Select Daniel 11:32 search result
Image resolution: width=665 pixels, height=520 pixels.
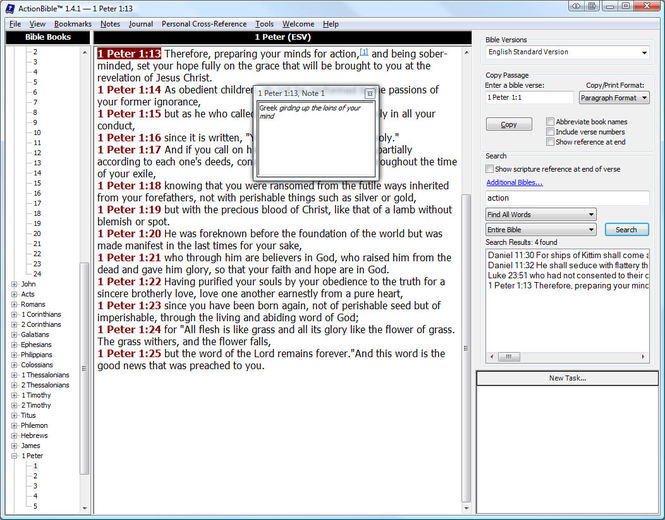(568, 265)
